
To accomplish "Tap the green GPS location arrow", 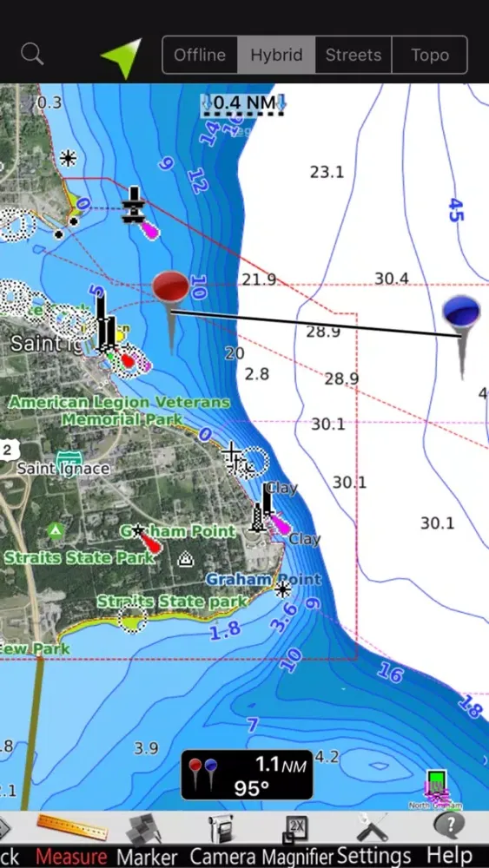I will [x=122, y=57].
